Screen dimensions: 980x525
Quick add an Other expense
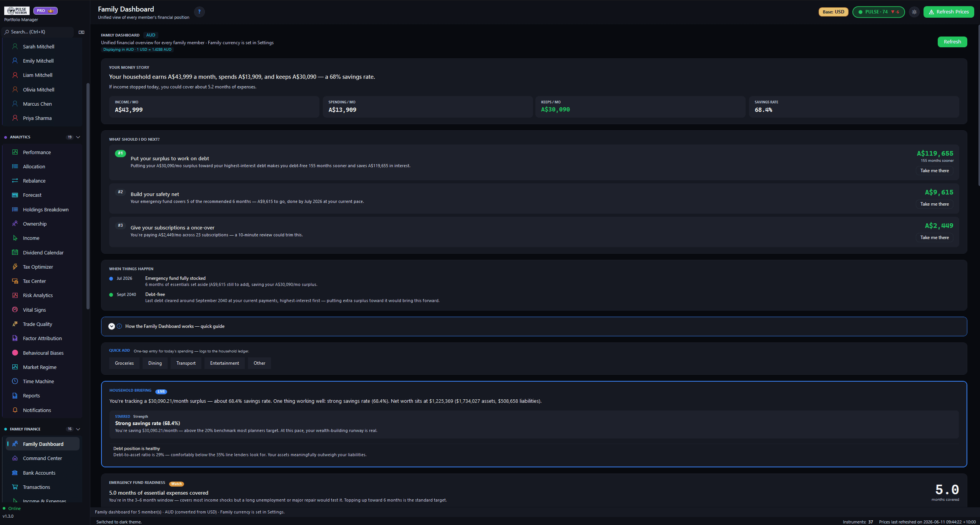(259, 363)
